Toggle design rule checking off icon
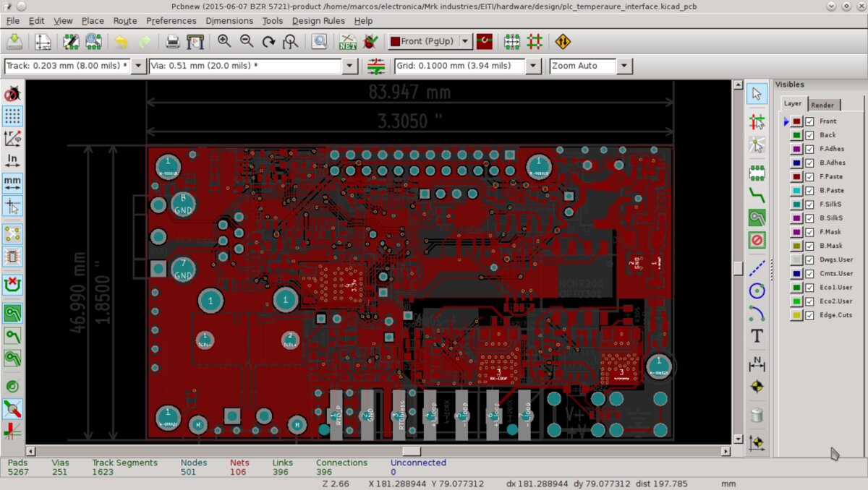 pyautogui.click(x=12, y=93)
